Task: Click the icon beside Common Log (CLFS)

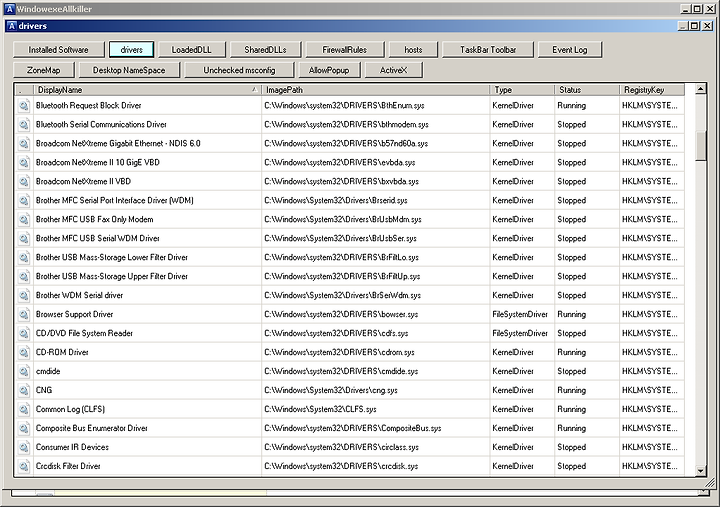Action: [23, 409]
